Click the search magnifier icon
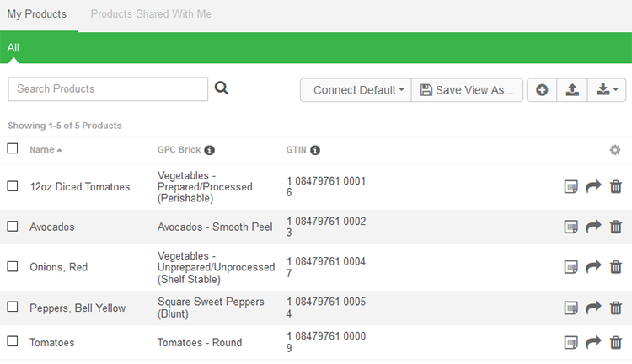 point(222,88)
